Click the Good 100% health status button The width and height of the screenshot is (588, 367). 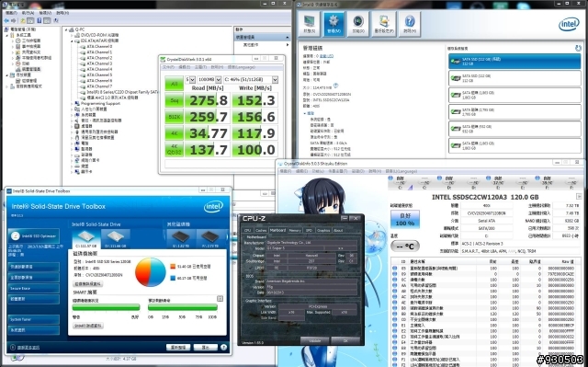[405, 219]
